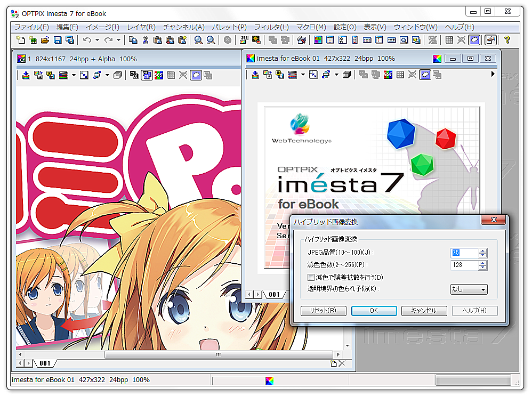Expand the transfer dropdown arrow in imesta eBook toolbar
This screenshot has width=532, height=397.
[336, 75]
